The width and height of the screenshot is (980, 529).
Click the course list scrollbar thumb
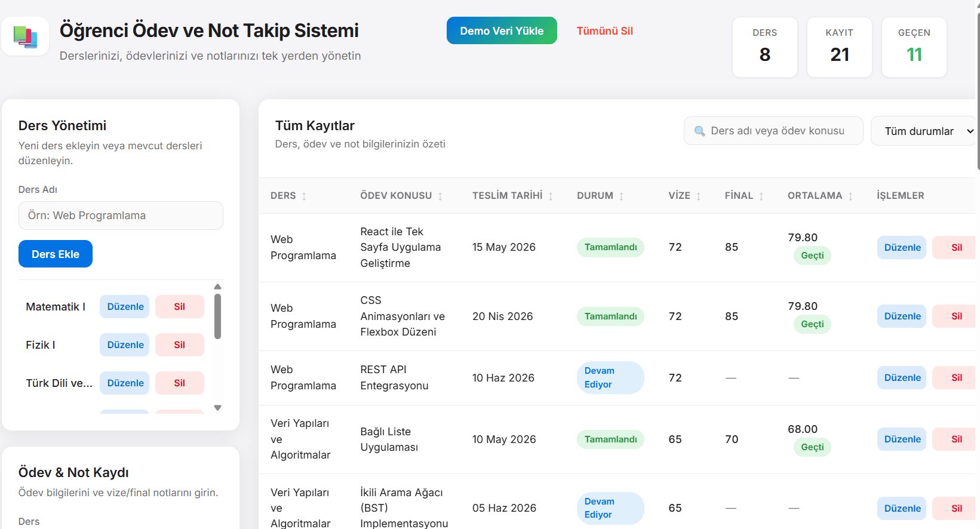point(217,316)
